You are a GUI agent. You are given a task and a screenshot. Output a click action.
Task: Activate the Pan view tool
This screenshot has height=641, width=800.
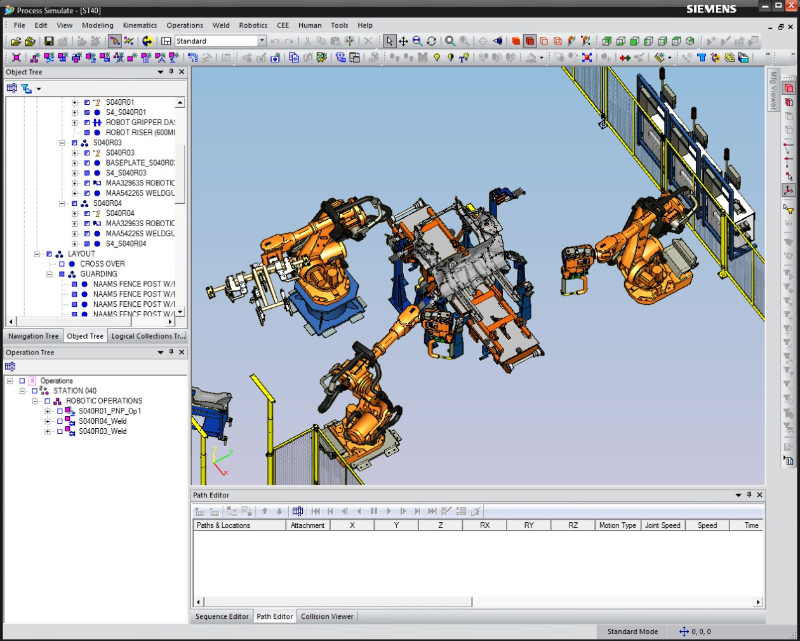point(403,41)
